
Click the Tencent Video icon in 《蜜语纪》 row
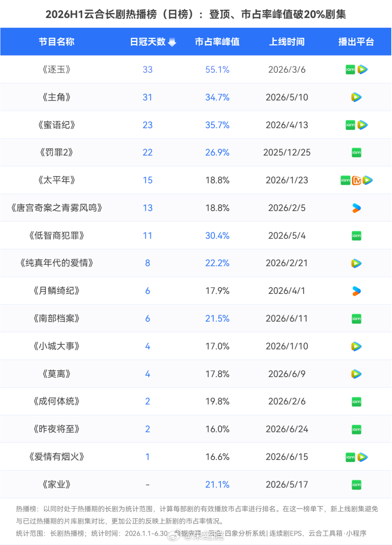362,125
